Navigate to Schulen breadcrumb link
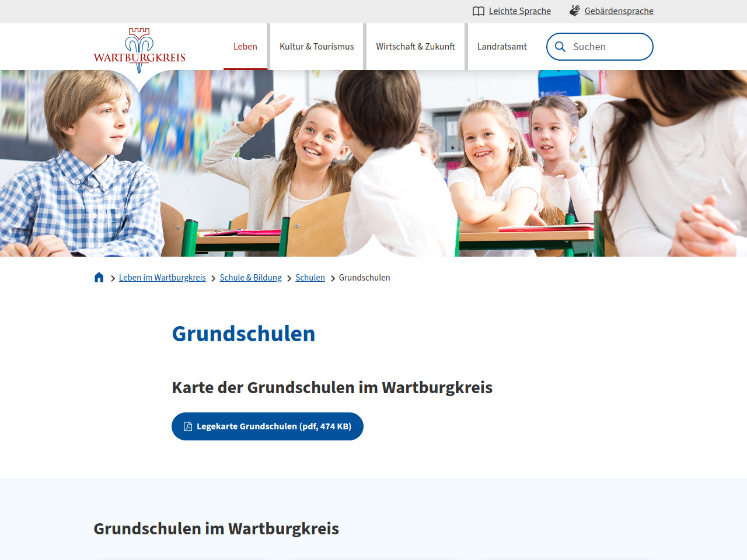This screenshot has height=560, width=747. (310, 278)
